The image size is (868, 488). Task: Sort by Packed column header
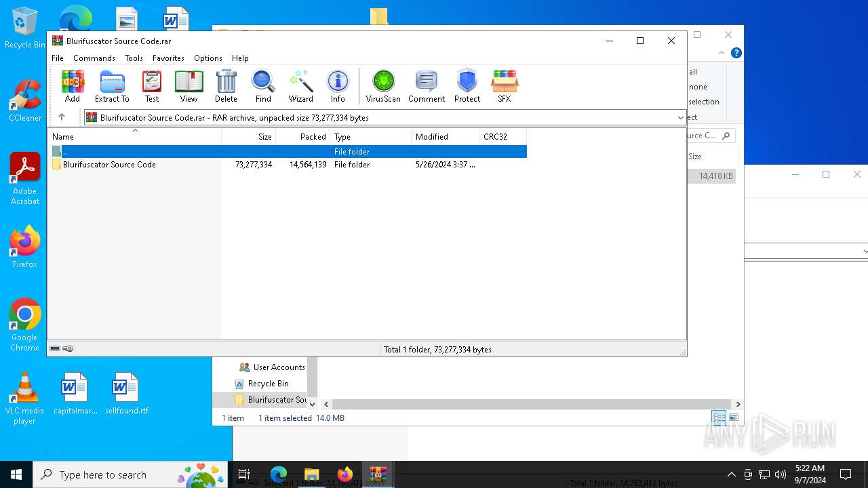pyautogui.click(x=303, y=137)
